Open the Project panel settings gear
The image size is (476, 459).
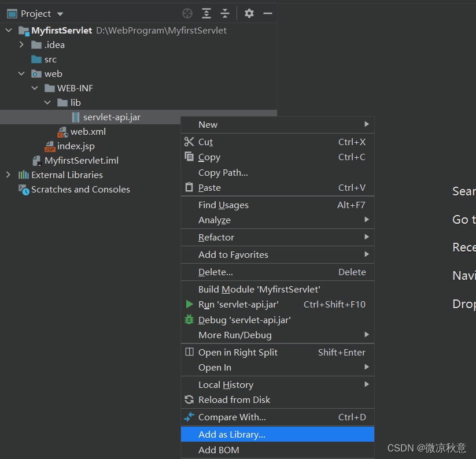[x=249, y=13]
